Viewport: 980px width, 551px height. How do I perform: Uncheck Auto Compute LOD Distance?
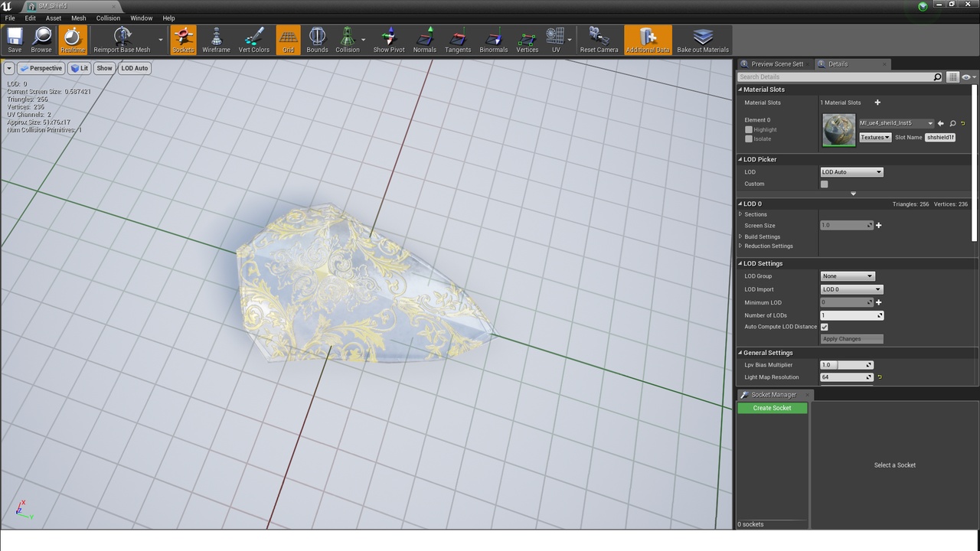pyautogui.click(x=825, y=327)
